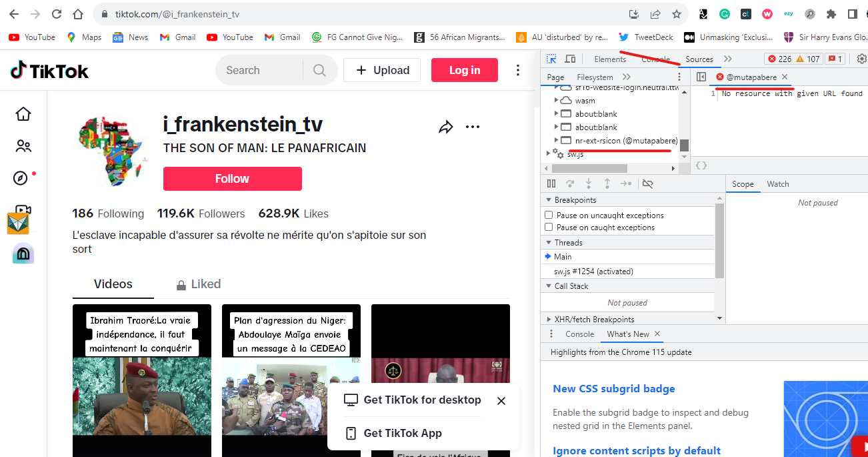Expand nr-ext-rsicon (@mutapabere) frame
868x457 pixels.
[x=557, y=141]
